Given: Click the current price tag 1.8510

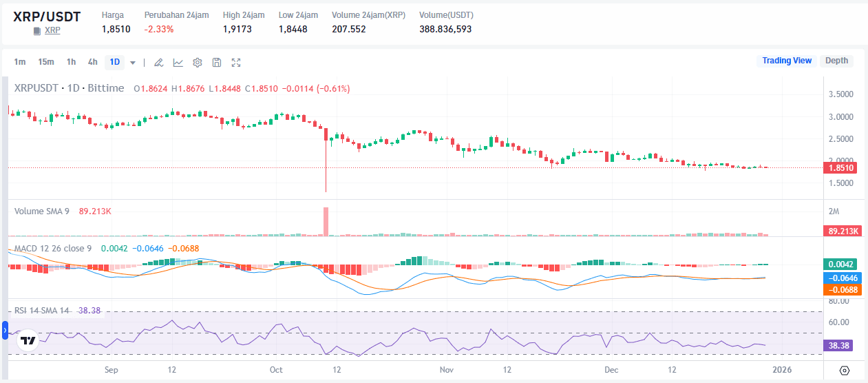Looking at the screenshot, I should click(841, 167).
